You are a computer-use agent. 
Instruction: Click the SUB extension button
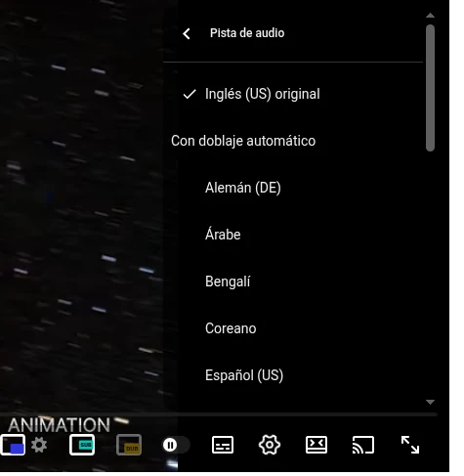(x=82, y=445)
